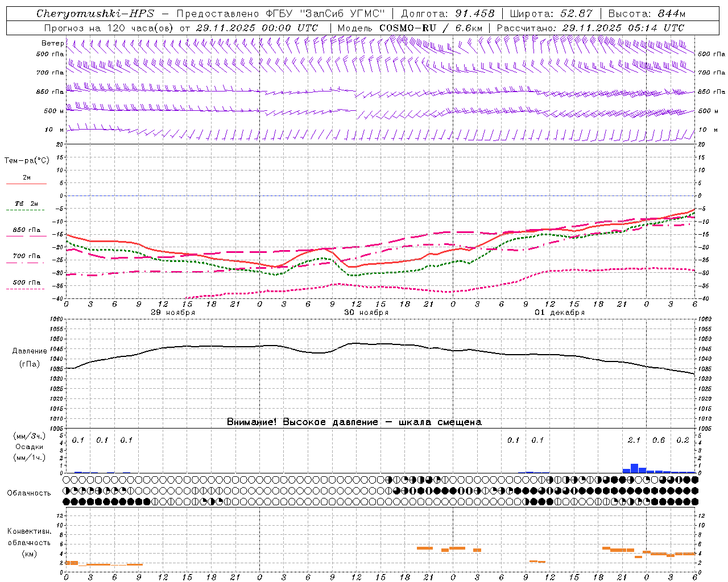Click the 0.2 precipitation amount value

point(682,440)
